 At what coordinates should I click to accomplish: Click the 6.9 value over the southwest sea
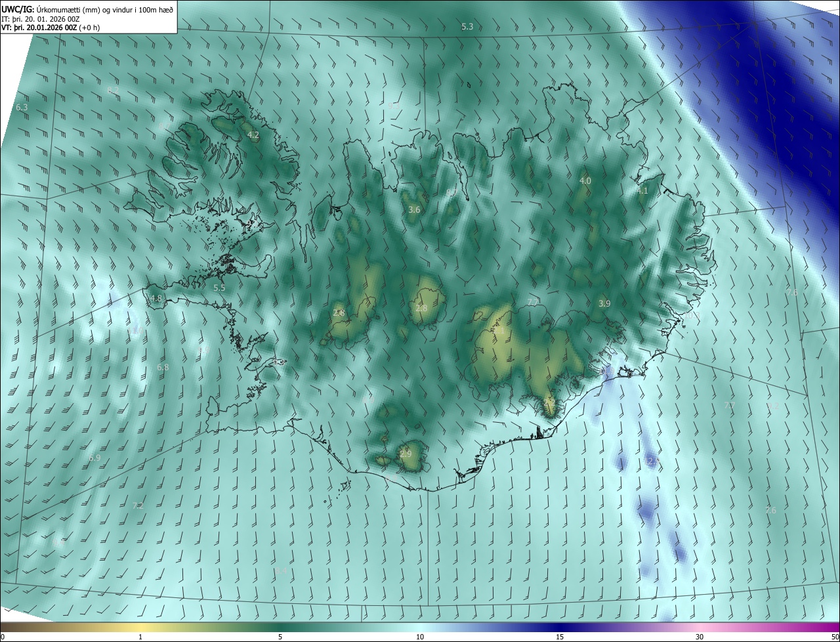[94, 458]
